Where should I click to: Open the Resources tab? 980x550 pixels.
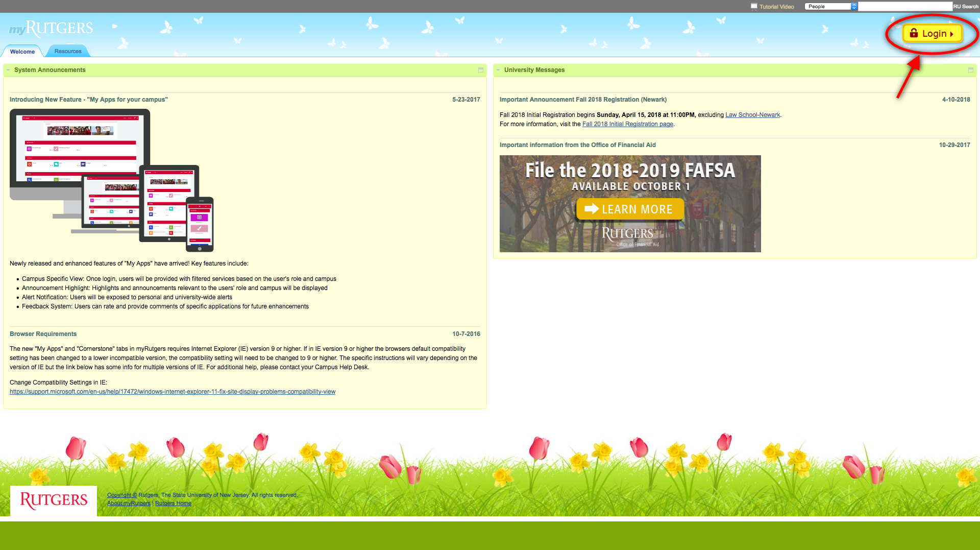(68, 52)
